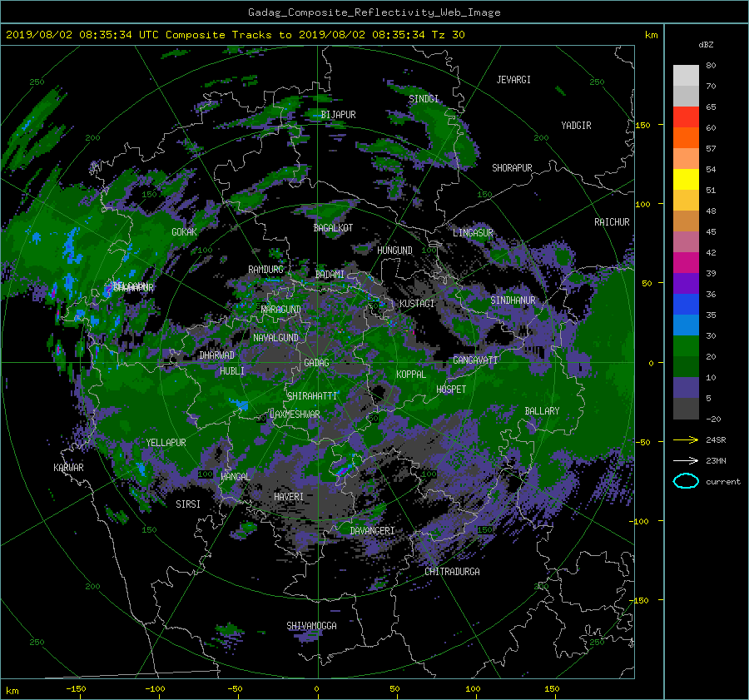The height and width of the screenshot is (700, 749).
Task: Select the BIJAPUR city label
Action: [x=338, y=115]
